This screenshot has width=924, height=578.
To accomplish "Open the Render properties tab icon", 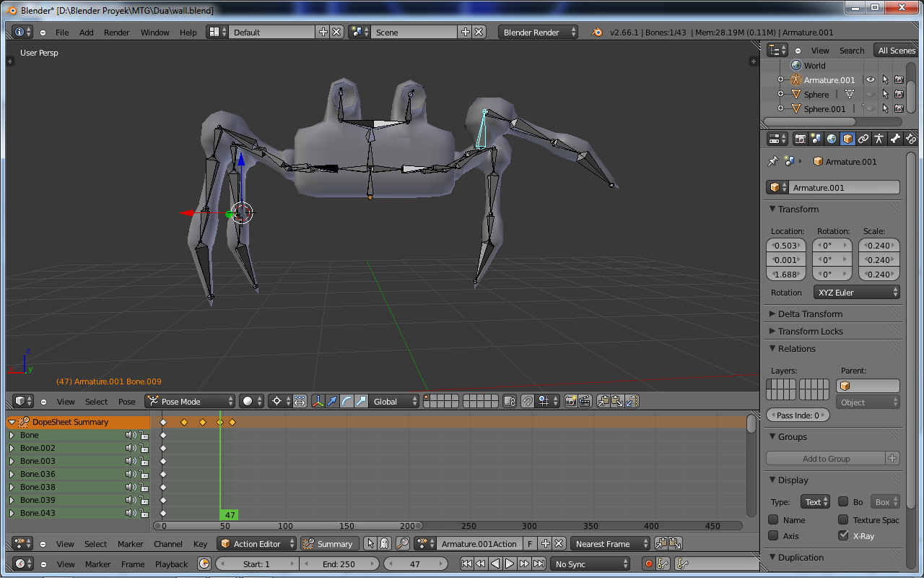I will [801, 139].
